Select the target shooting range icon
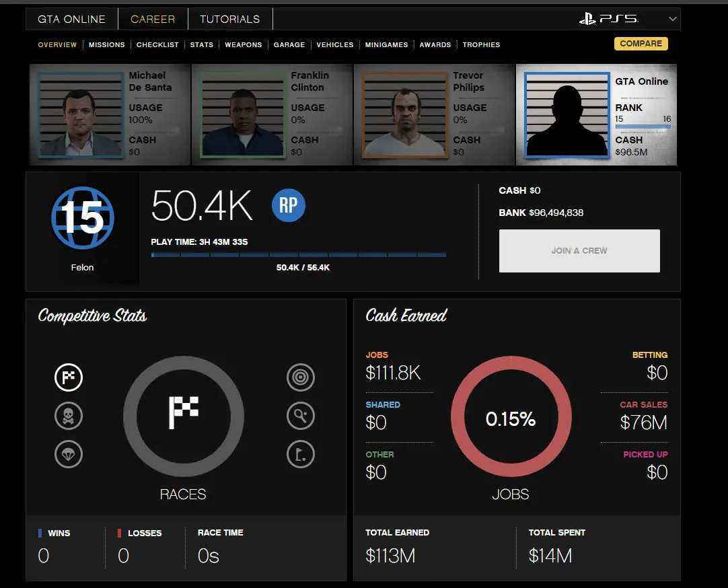 point(301,377)
